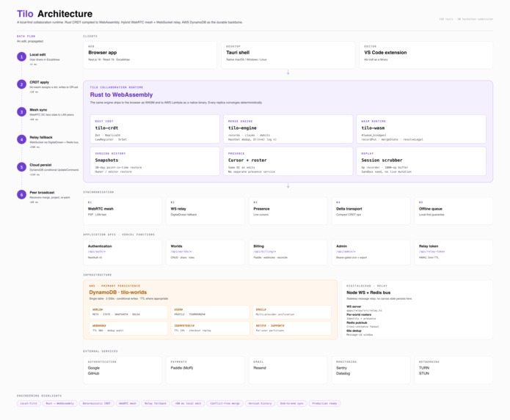Viewport: 510px width, 420px height.
Task: Click Resend email service entry
Action: (x=260, y=368)
